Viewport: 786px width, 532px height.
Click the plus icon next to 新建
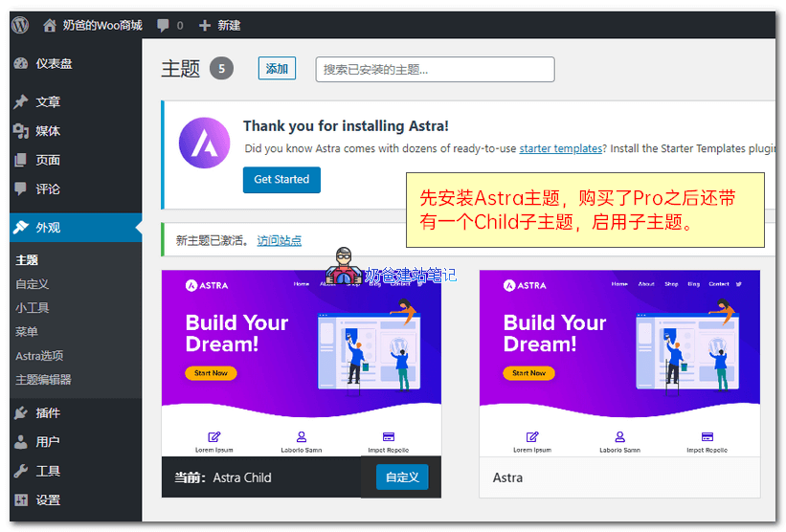click(x=205, y=25)
